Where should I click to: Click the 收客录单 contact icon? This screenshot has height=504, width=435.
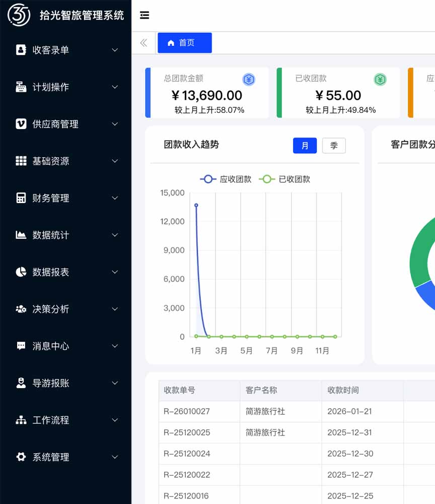[x=21, y=50]
